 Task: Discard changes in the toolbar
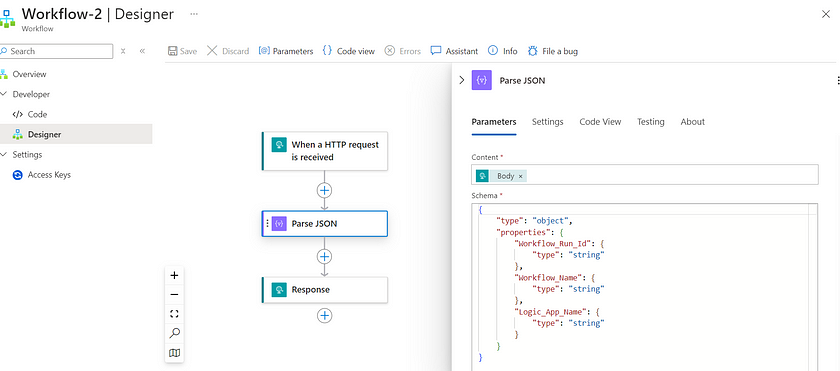228,51
